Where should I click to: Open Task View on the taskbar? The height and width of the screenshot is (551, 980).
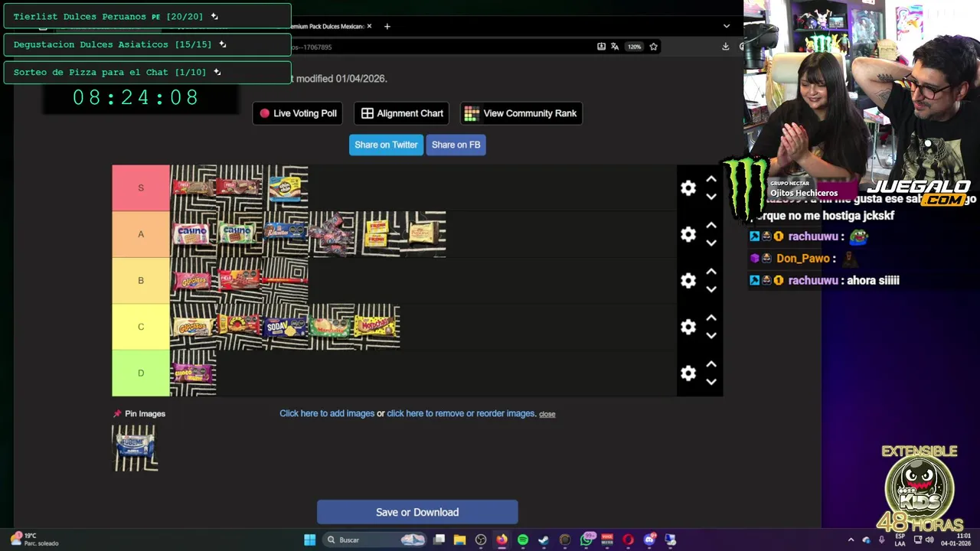[x=439, y=540]
